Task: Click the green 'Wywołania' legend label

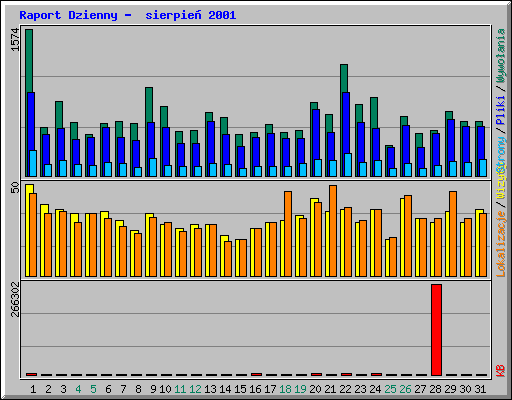Action: (x=501, y=56)
